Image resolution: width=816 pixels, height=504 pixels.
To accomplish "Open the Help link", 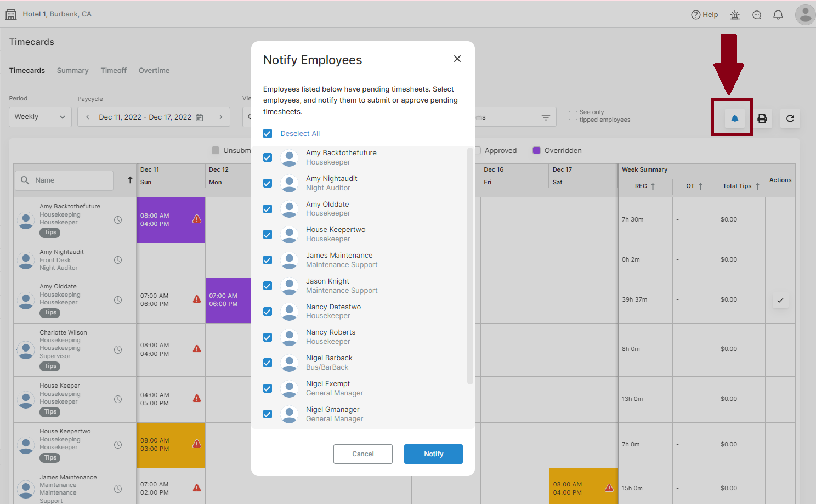I will coord(704,15).
